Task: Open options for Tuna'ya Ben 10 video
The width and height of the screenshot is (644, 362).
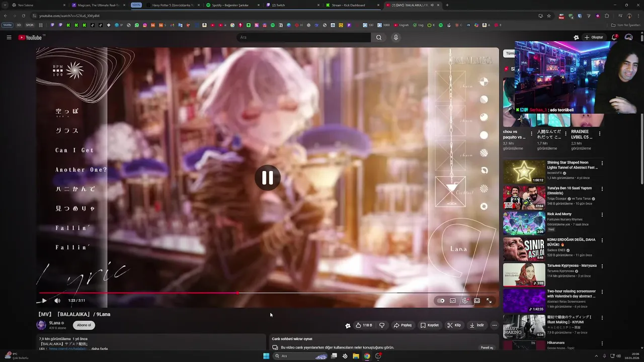Action: click(x=602, y=189)
